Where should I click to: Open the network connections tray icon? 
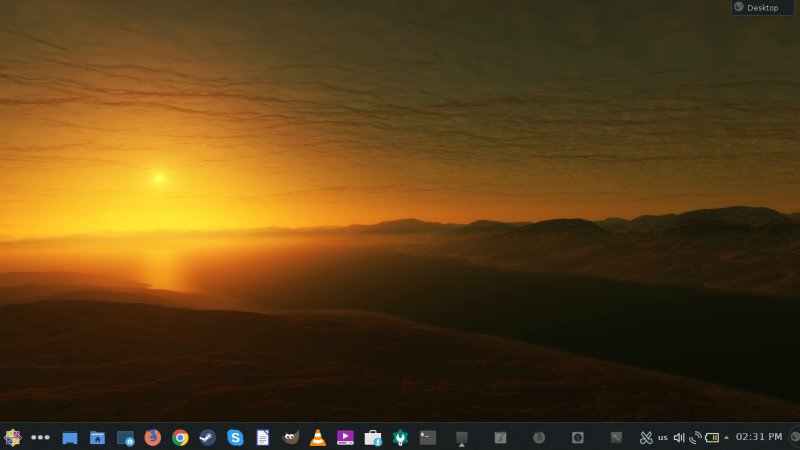coord(695,437)
